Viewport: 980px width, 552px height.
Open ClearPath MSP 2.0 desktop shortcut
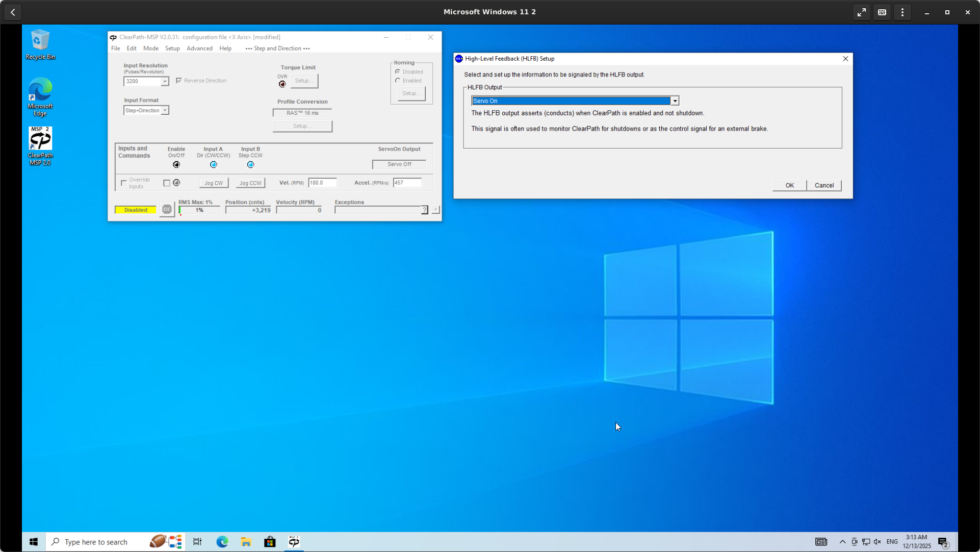40,146
